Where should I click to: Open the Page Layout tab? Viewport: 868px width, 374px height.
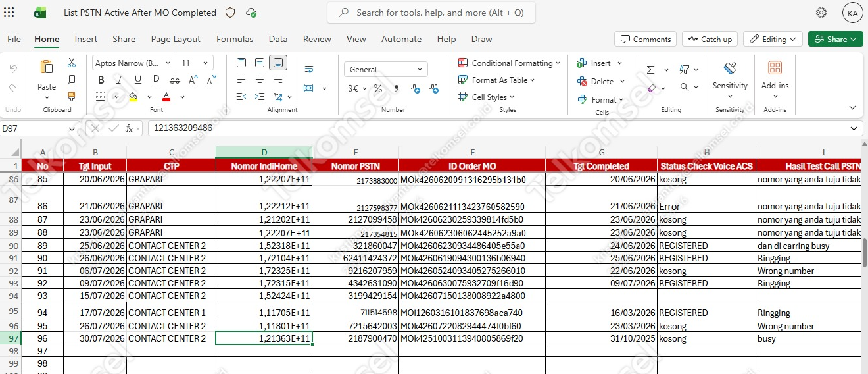176,39
